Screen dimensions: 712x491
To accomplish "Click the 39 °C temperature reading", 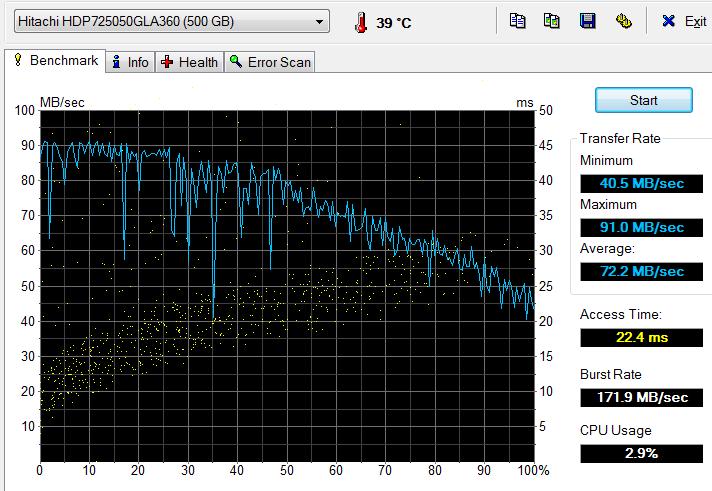I will 394,23.
